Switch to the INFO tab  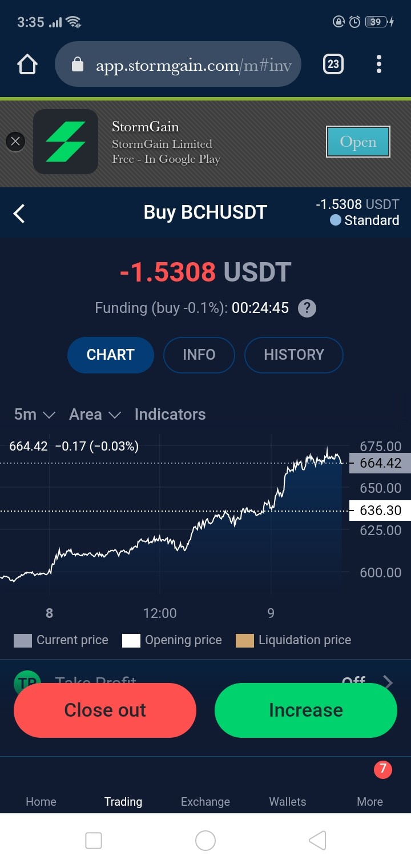(x=199, y=355)
